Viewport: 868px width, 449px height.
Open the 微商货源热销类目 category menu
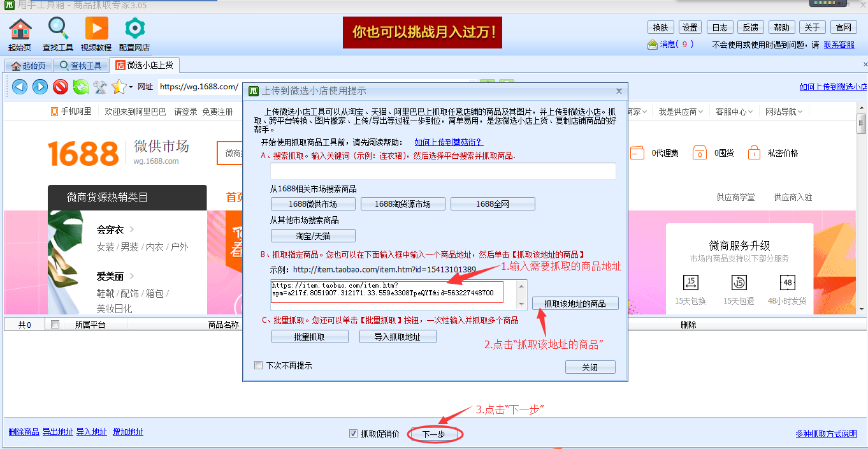pos(127,198)
